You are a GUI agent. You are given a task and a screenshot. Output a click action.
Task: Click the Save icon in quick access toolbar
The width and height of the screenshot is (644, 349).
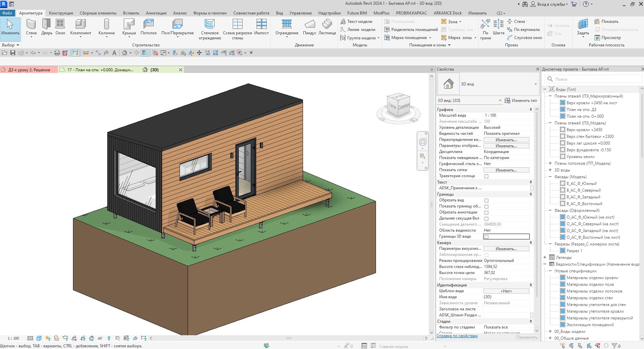(13, 53)
